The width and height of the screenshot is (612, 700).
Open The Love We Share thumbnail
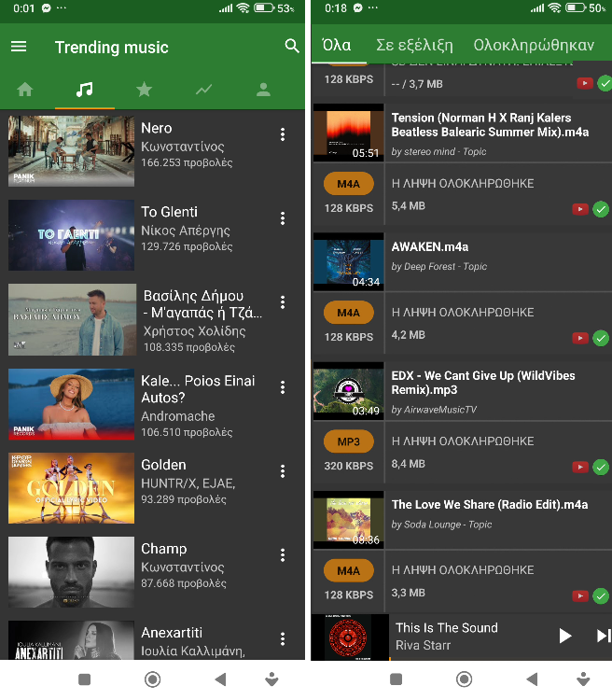pos(349,520)
